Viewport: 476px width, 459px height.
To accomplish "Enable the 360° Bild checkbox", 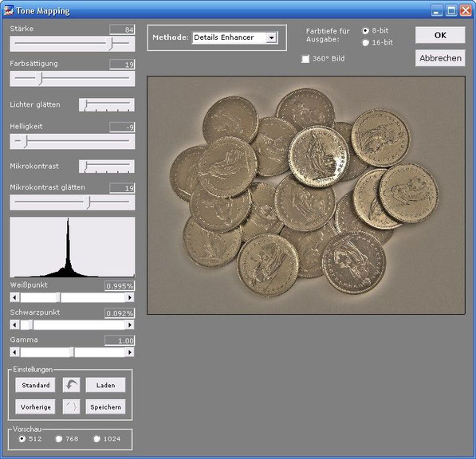I will (305, 58).
